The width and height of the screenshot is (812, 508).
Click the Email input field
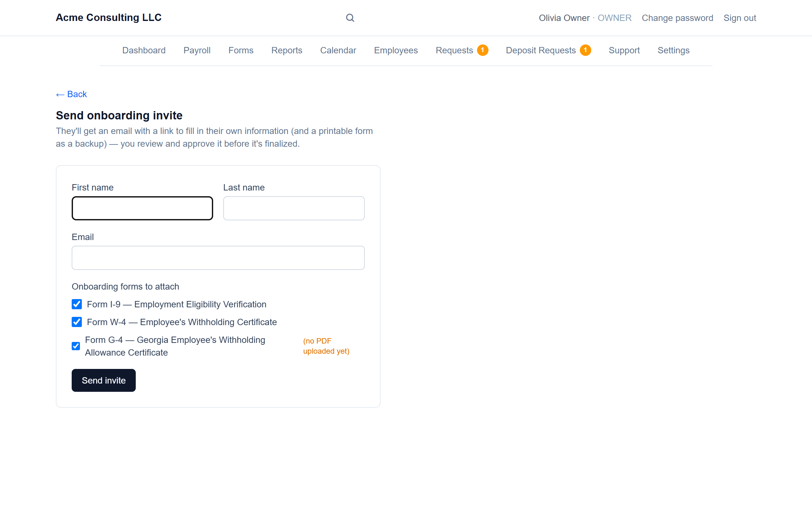[218, 258]
